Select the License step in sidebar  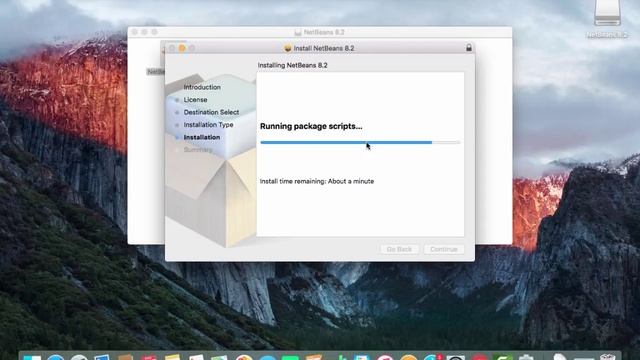[x=195, y=100]
